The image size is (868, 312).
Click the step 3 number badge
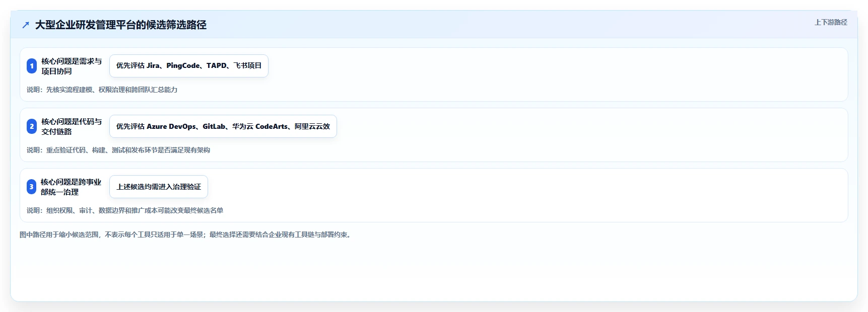(31, 187)
